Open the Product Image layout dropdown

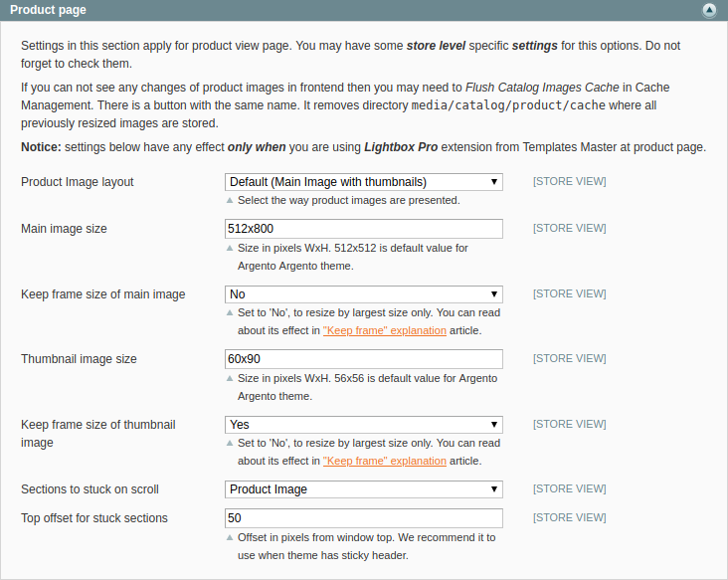click(364, 182)
